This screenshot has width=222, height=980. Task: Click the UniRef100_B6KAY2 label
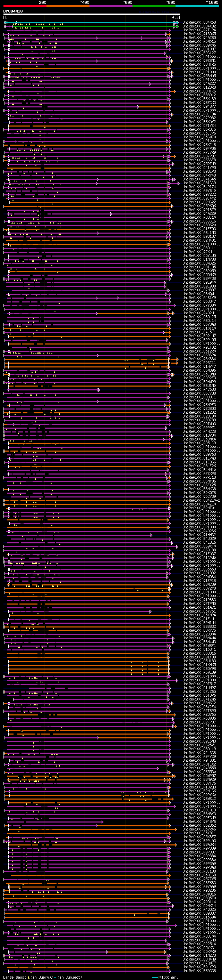coord(199,122)
